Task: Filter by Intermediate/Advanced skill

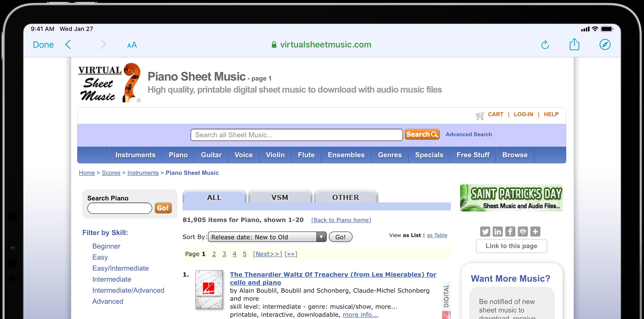Action: tap(128, 290)
